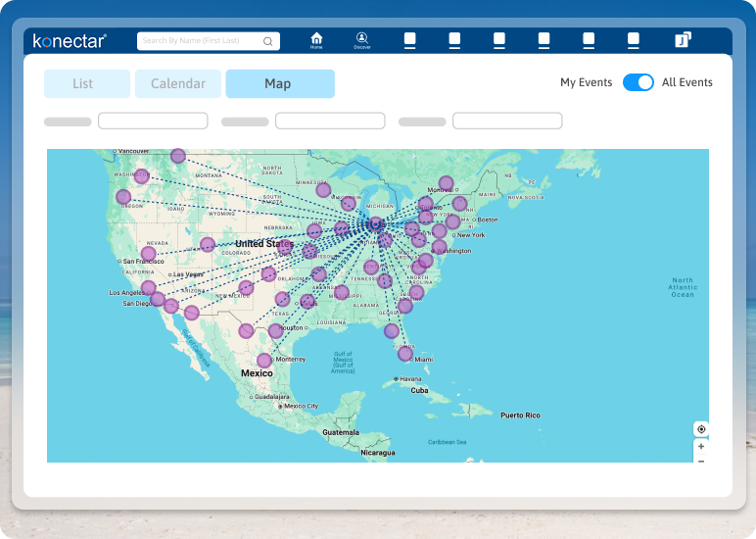Toggle the My Events / All Events switch
Image resolution: width=756 pixels, height=539 pixels.
tap(638, 83)
